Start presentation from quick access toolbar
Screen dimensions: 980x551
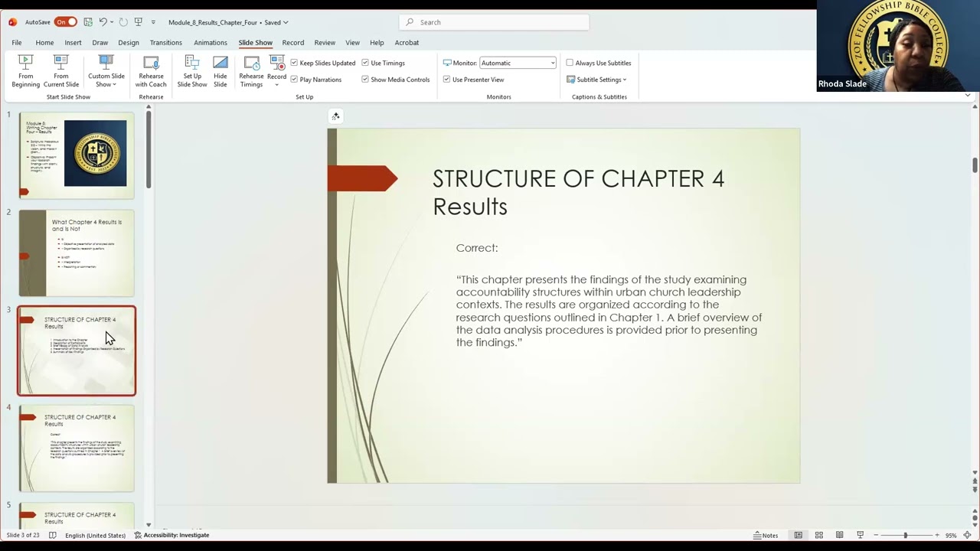coord(139,22)
